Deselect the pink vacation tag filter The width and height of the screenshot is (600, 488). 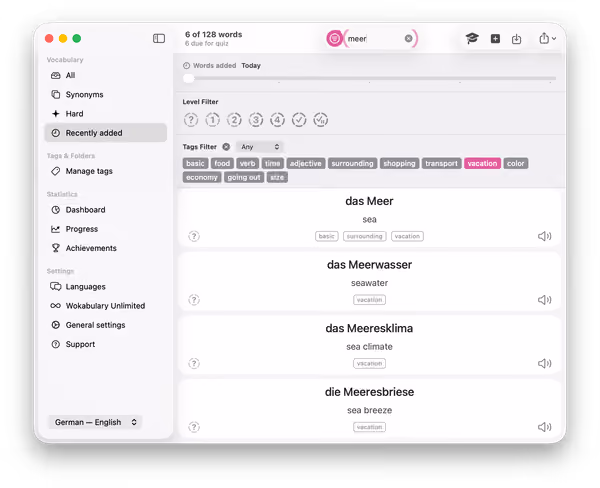pyautogui.click(x=483, y=163)
